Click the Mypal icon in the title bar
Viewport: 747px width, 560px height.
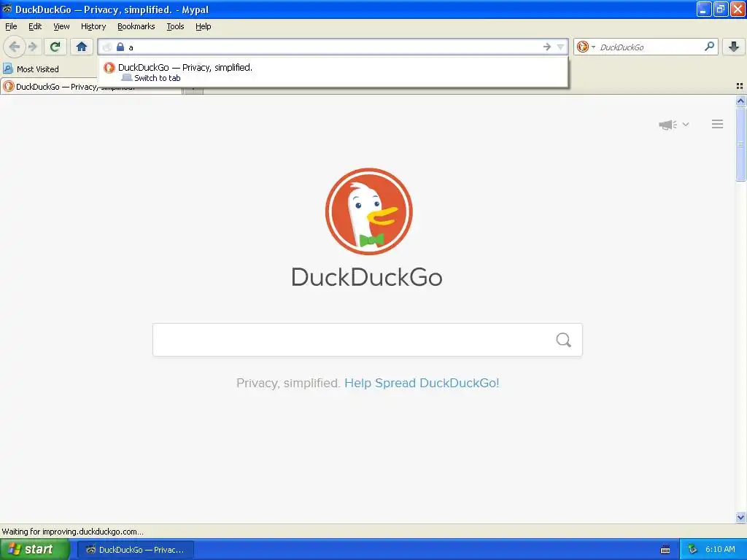click(7, 9)
